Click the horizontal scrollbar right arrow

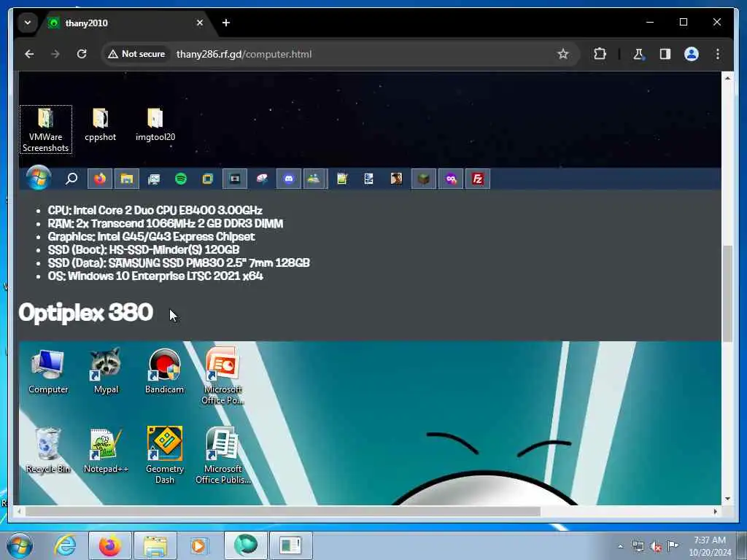click(x=715, y=511)
